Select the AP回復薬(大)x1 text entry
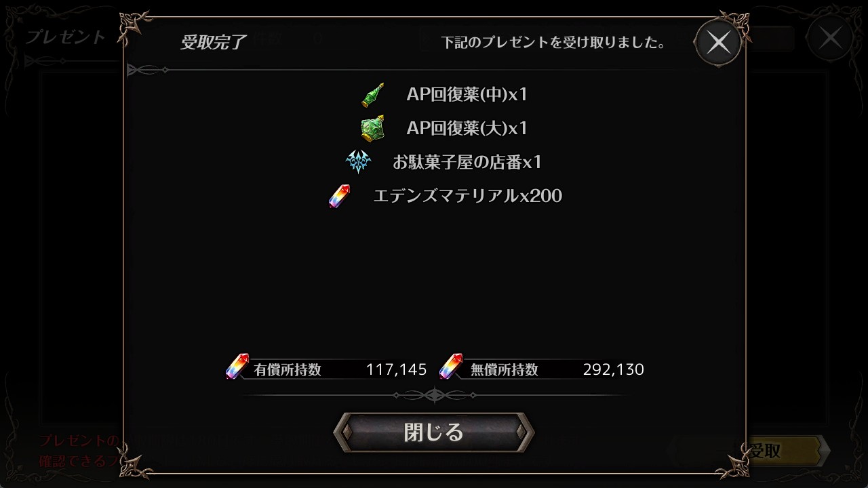This screenshot has height=488, width=868. tap(467, 128)
